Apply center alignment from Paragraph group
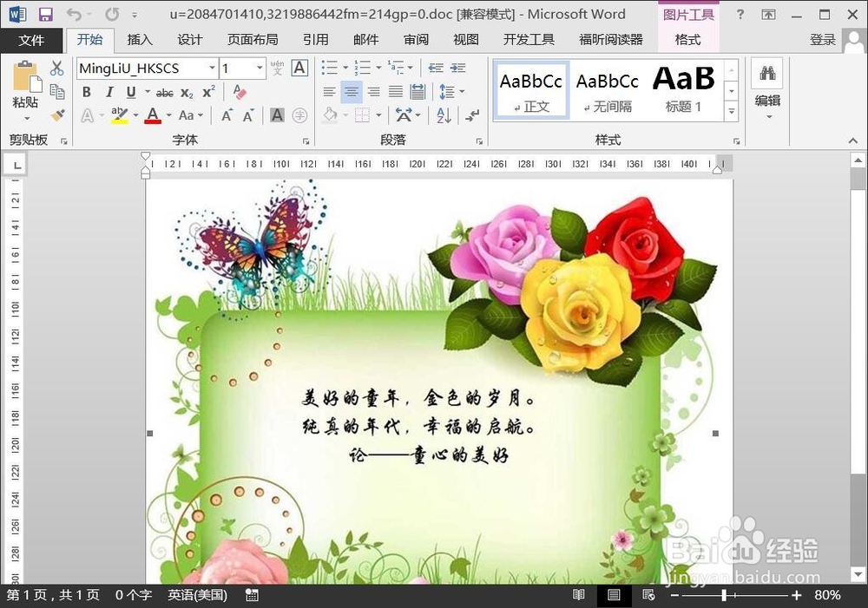The height and width of the screenshot is (608, 868). click(x=352, y=91)
